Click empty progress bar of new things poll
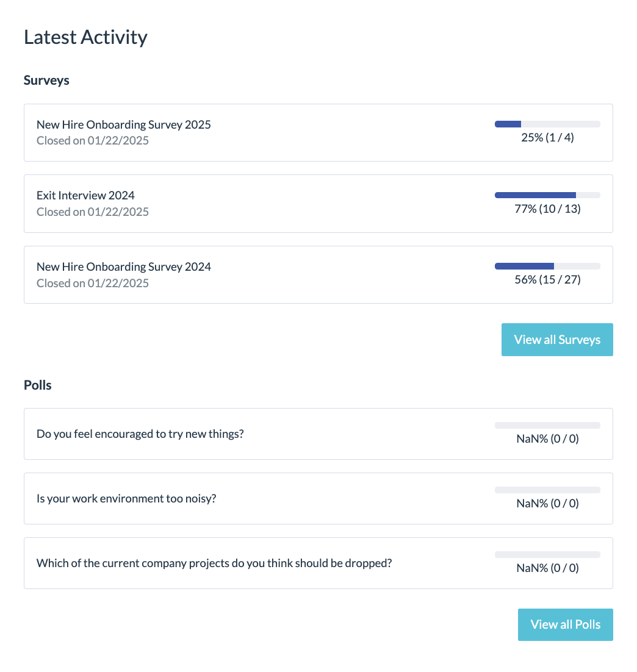The width and height of the screenshot is (637, 672). click(547, 425)
